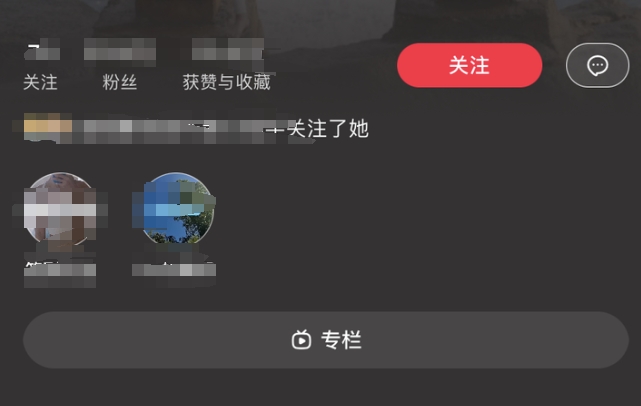
Task: Open private message via chat bubble icon
Action: (x=597, y=65)
